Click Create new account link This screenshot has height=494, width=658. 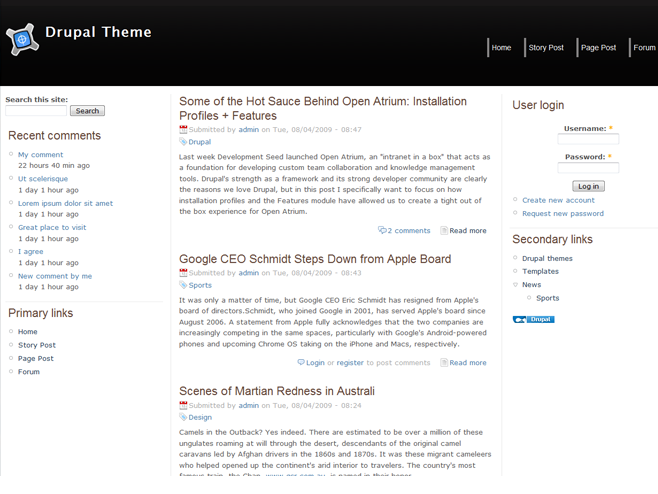coord(558,200)
